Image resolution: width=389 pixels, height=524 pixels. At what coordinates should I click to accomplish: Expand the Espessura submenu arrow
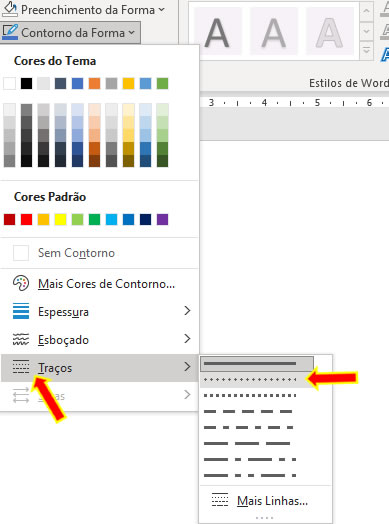coord(187,311)
